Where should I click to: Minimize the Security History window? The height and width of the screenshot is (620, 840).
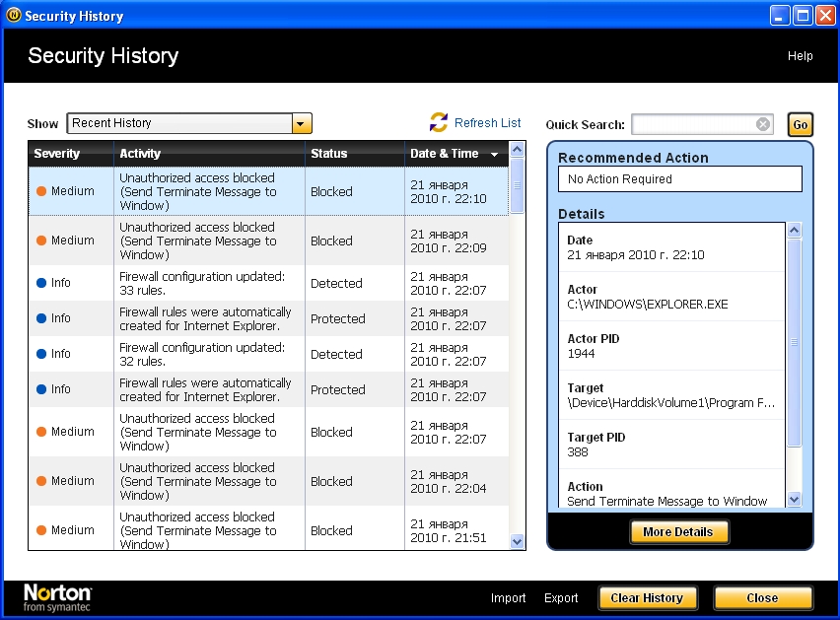pyautogui.click(x=780, y=16)
